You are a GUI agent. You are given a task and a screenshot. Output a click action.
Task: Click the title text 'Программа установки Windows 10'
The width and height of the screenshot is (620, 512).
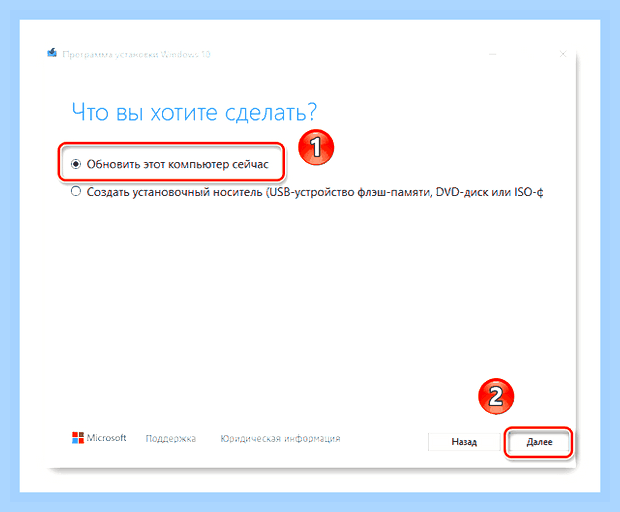[136, 54]
